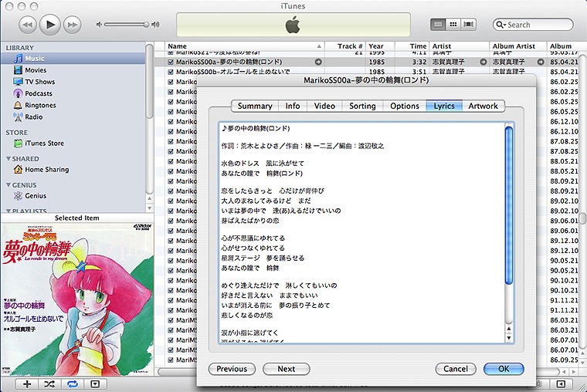Sort by the Time column
The width and height of the screenshot is (587, 392).
pyautogui.click(x=412, y=46)
